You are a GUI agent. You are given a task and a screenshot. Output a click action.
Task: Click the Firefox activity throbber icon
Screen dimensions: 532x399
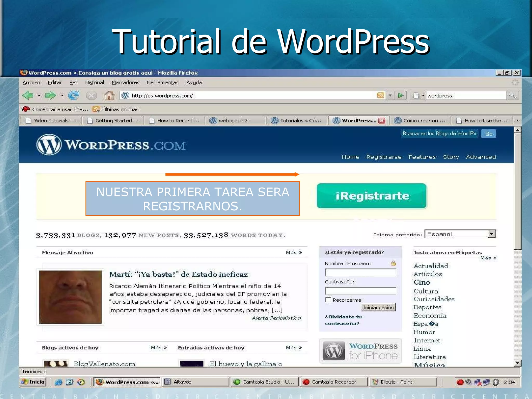point(515,83)
